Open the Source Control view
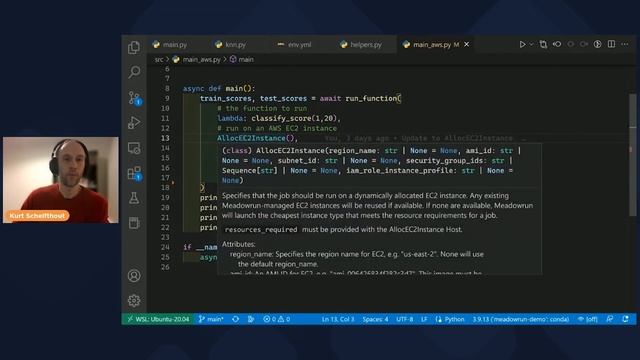Image resolution: width=640 pixels, height=360 pixels. coord(134,98)
